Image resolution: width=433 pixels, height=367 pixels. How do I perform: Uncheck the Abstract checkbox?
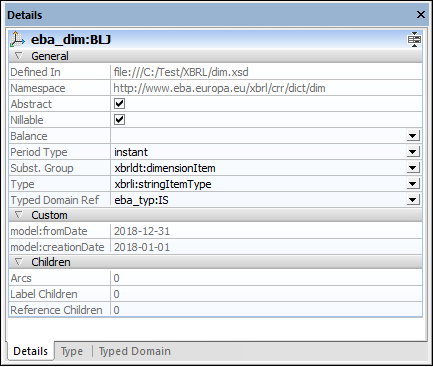119,104
